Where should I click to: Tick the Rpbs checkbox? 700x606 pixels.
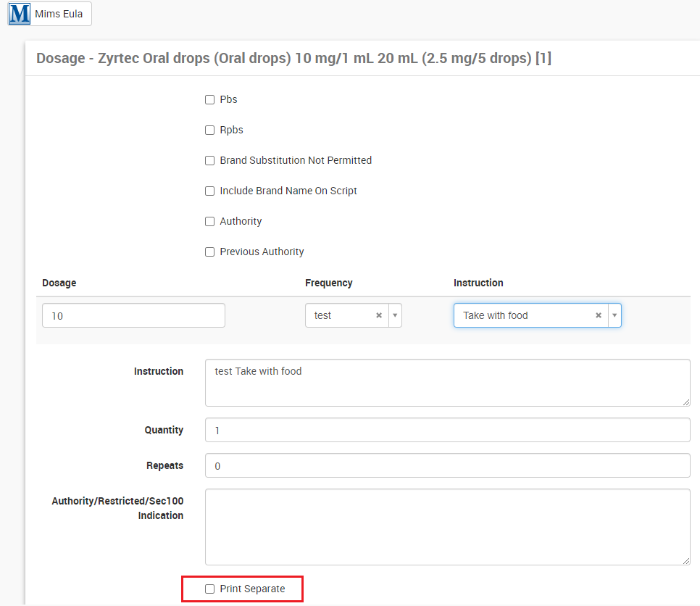click(x=210, y=130)
